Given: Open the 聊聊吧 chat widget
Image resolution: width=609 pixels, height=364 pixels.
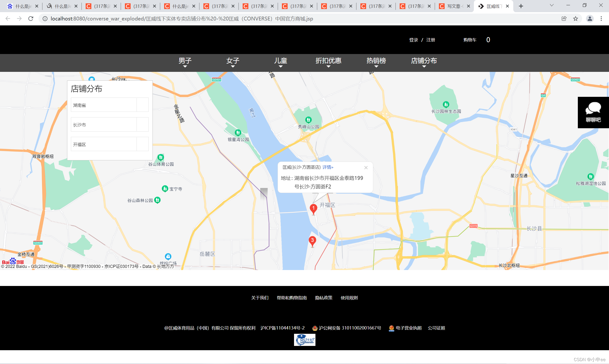Looking at the screenshot, I should coord(593,113).
